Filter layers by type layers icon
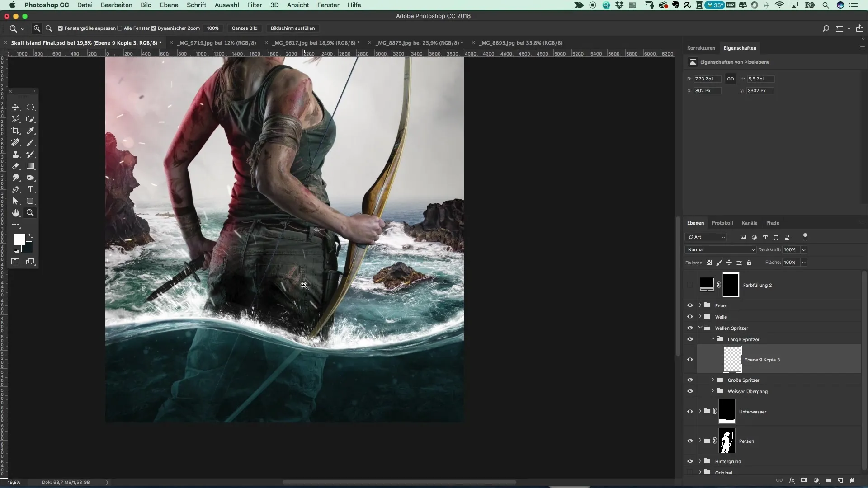 tap(765, 237)
